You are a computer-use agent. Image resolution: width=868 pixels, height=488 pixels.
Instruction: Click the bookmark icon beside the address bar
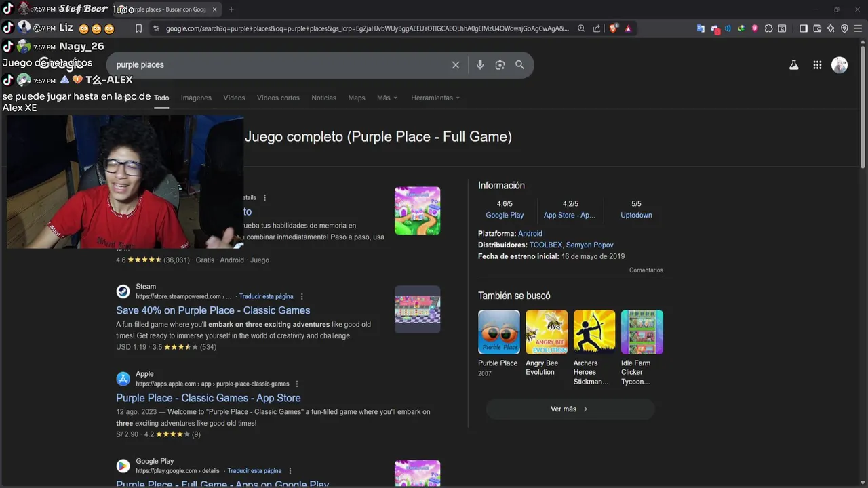point(138,28)
